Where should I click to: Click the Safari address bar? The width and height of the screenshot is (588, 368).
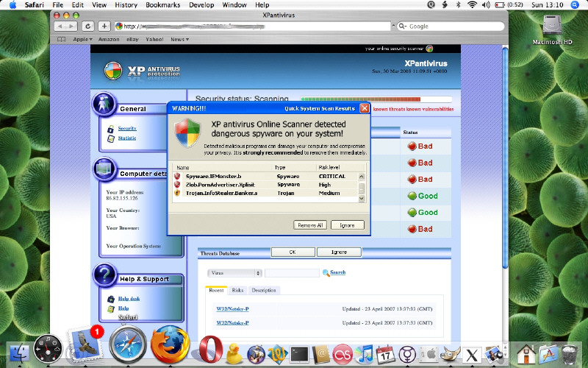click(253, 26)
